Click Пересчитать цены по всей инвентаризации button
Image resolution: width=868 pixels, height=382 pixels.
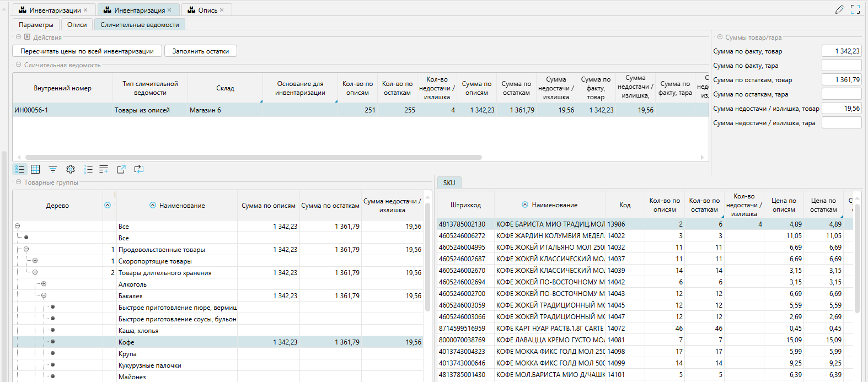click(x=87, y=51)
